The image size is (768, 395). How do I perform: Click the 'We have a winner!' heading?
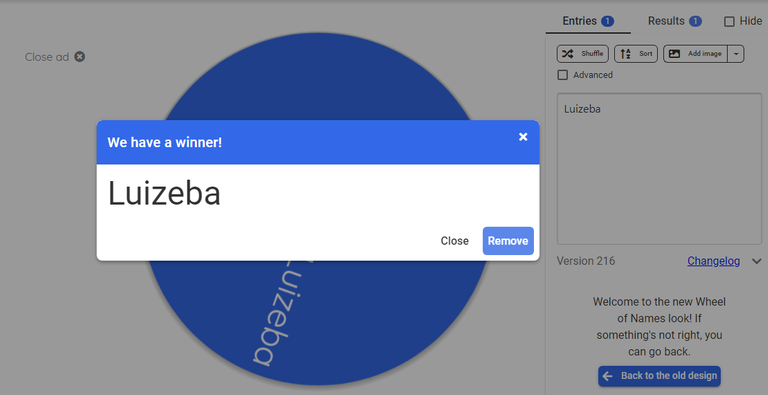click(x=165, y=143)
